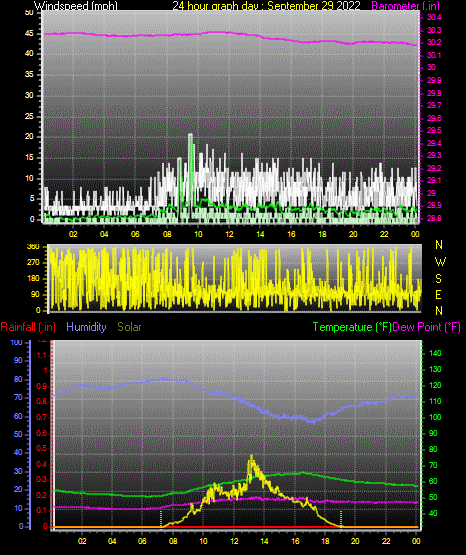Click the topmost 'N' compass label

(439, 245)
